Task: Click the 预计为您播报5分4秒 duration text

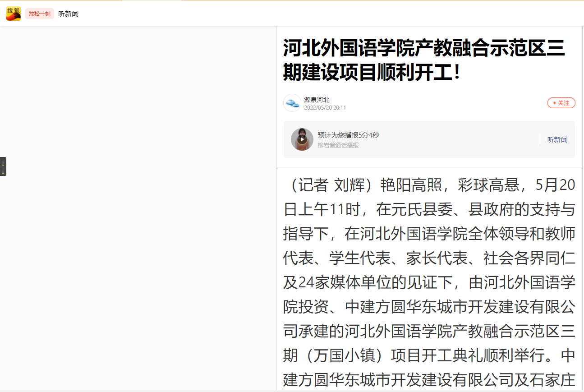Action: (x=348, y=135)
